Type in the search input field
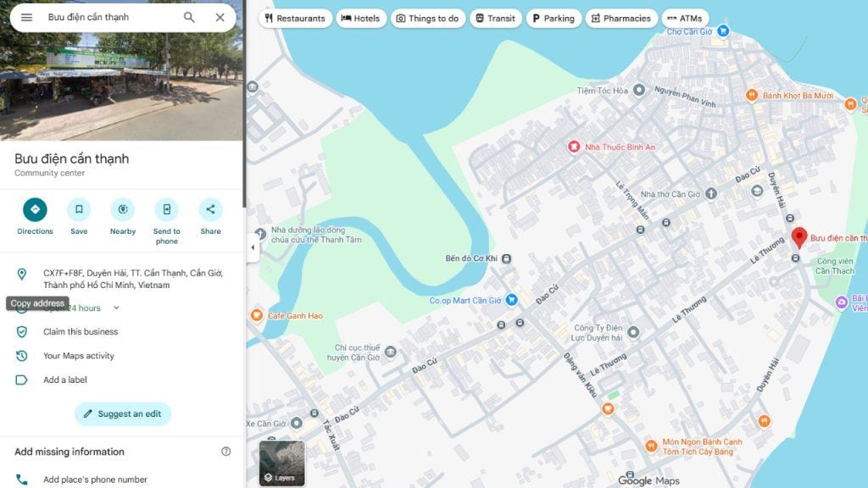 pos(110,17)
